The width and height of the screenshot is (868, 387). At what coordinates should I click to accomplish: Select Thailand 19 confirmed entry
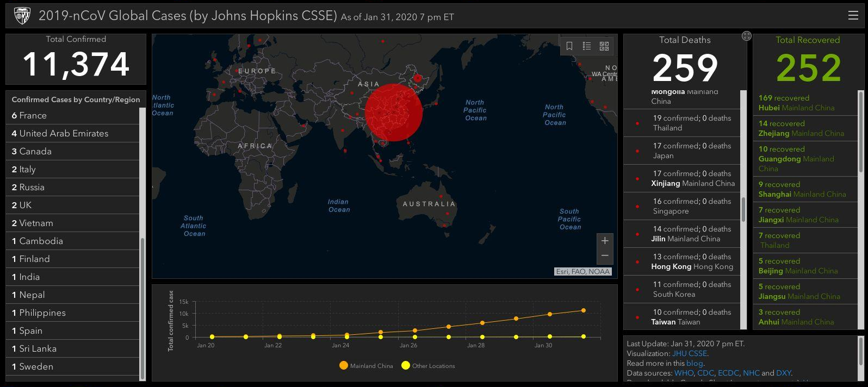(681, 123)
